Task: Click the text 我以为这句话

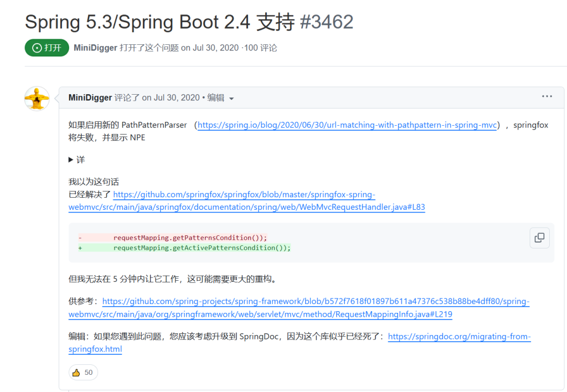Action: [94, 182]
